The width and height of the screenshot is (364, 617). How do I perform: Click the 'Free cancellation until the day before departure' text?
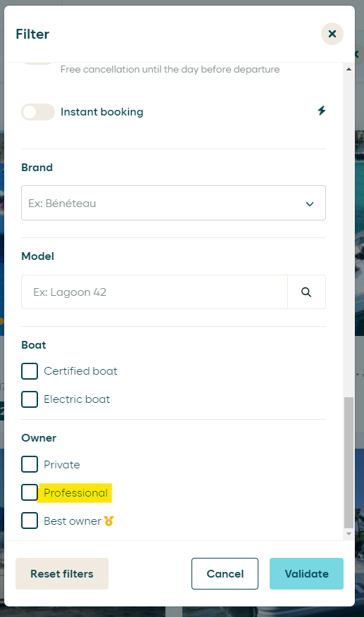[x=170, y=69]
